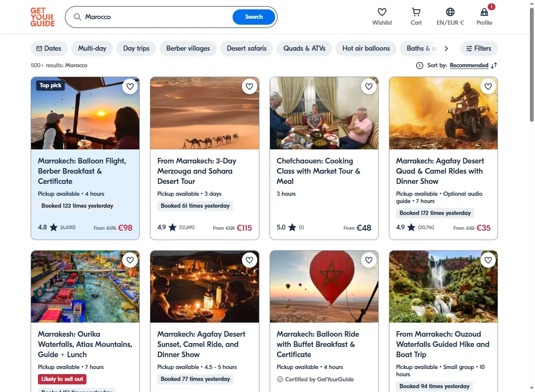Open the Filters panel
The height and width of the screenshot is (392, 535).
pyautogui.click(x=479, y=49)
